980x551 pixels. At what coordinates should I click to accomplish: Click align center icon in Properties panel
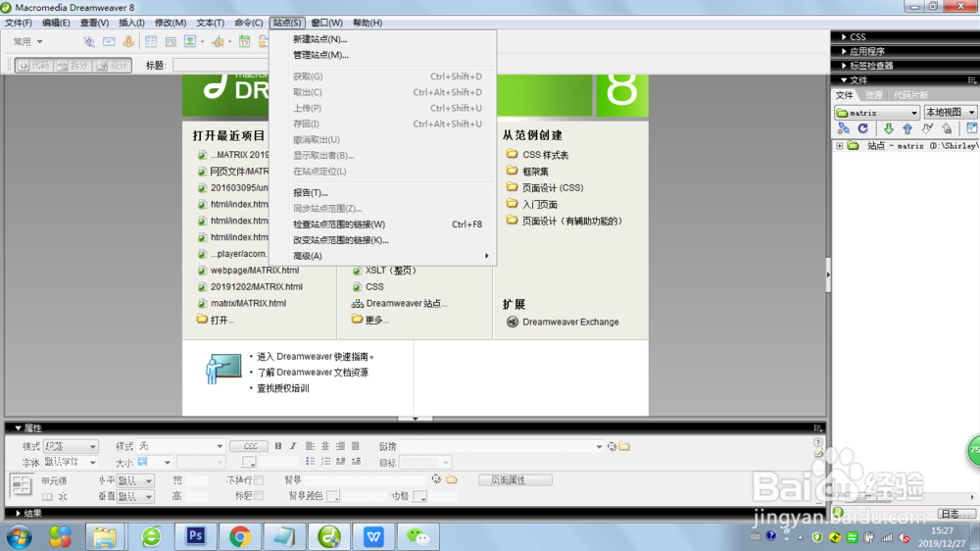coord(325,446)
